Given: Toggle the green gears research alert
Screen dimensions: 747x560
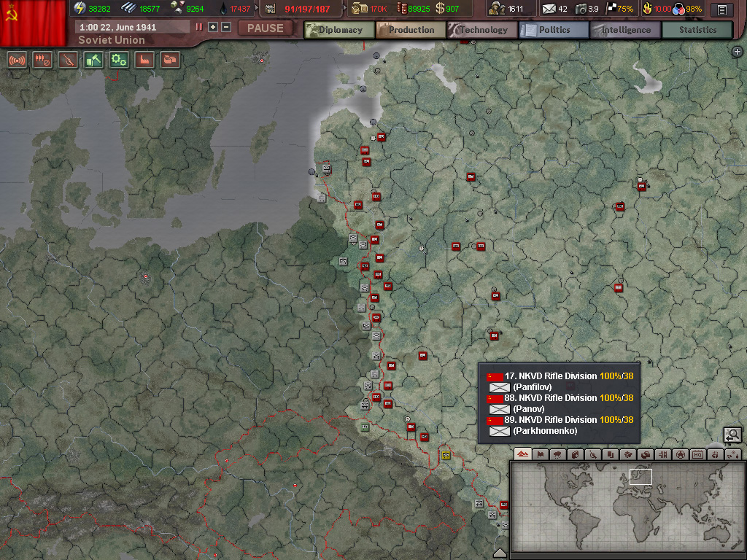Looking at the screenshot, I should coord(119,60).
